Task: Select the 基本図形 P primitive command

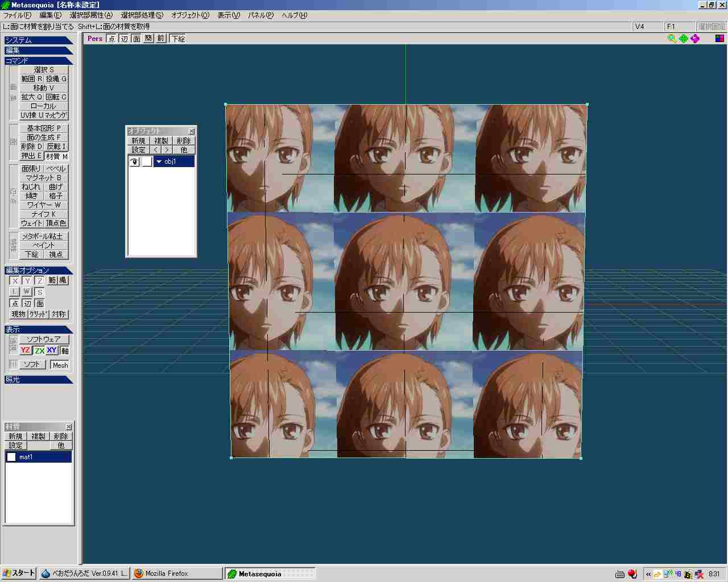Action: (x=44, y=128)
